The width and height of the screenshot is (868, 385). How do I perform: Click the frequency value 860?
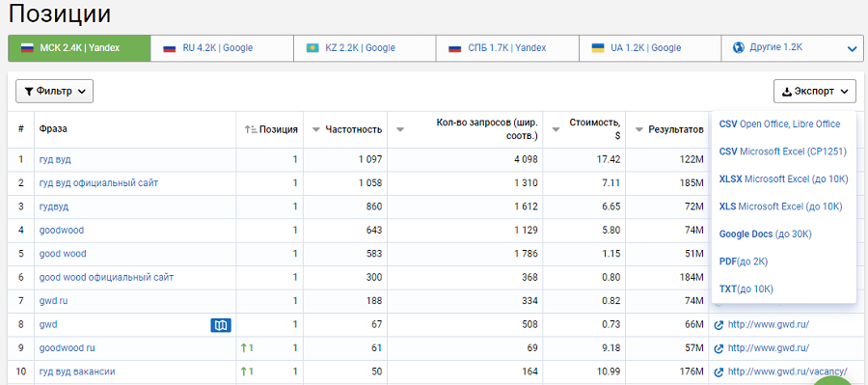click(373, 206)
